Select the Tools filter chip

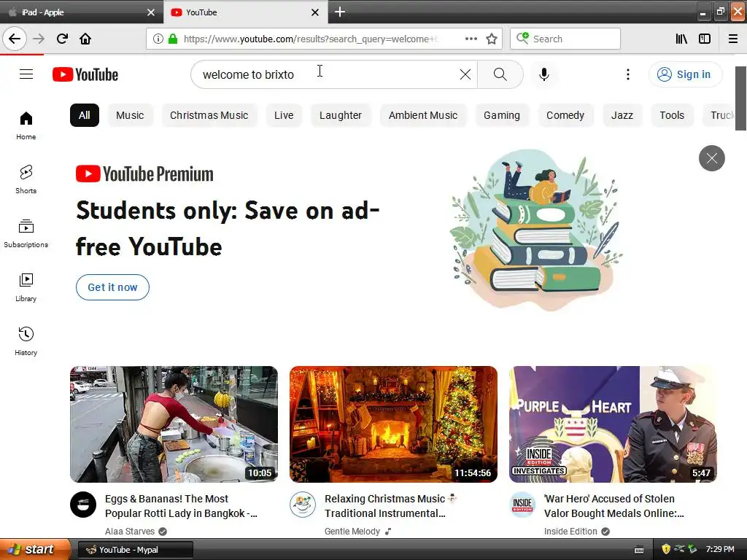coord(672,115)
